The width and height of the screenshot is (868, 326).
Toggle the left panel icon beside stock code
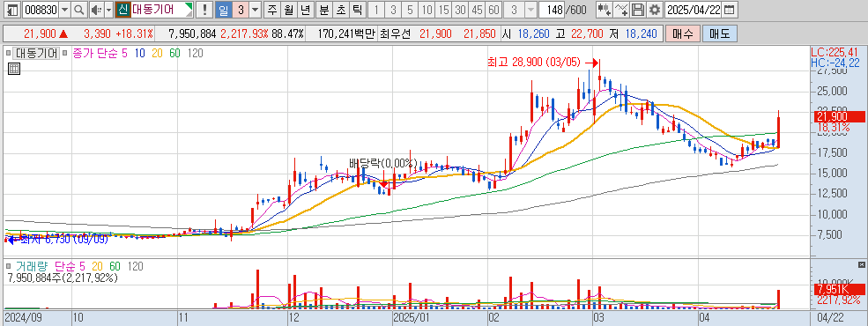point(12,10)
